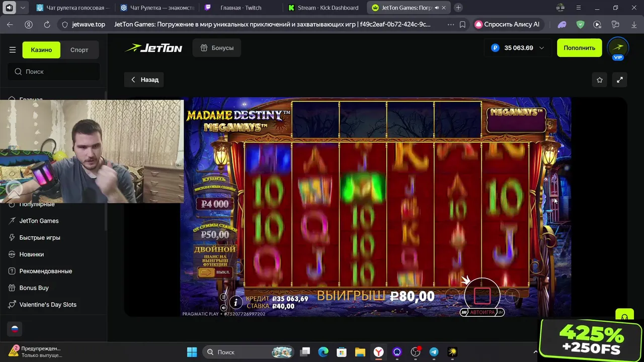Image resolution: width=644 pixels, height=362 pixels.
Task: Open the Автоигра autoplay settings
Action: 481,312
